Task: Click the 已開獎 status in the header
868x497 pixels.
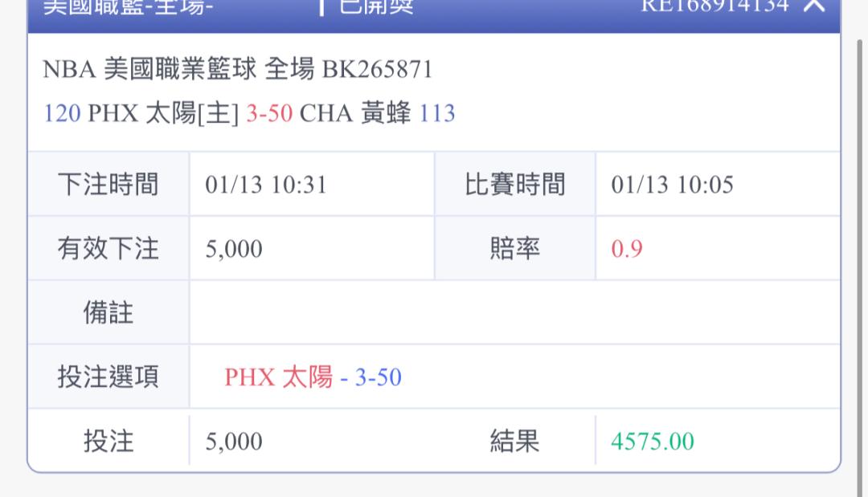Action: [375, 6]
